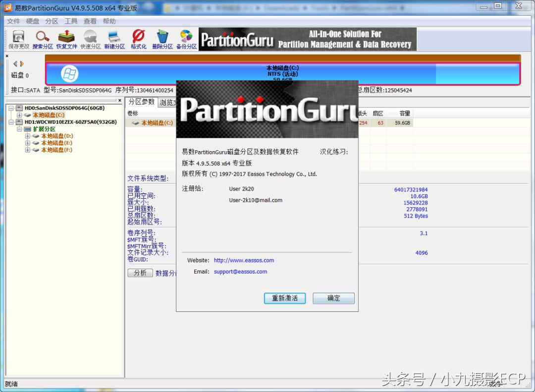Click the drive icon beside HD1:WDCWD10EZEX
Screen dimensions: 535x392
coord(19,122)
